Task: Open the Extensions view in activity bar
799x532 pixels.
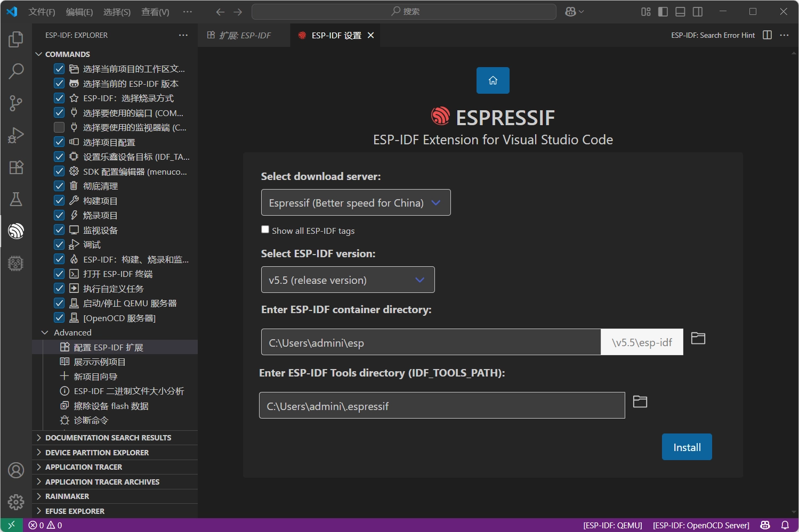Action: point(16,167)
